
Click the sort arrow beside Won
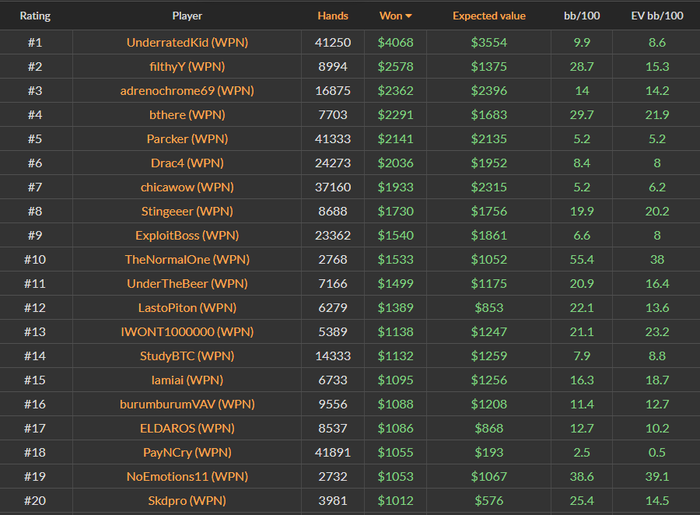408,16
